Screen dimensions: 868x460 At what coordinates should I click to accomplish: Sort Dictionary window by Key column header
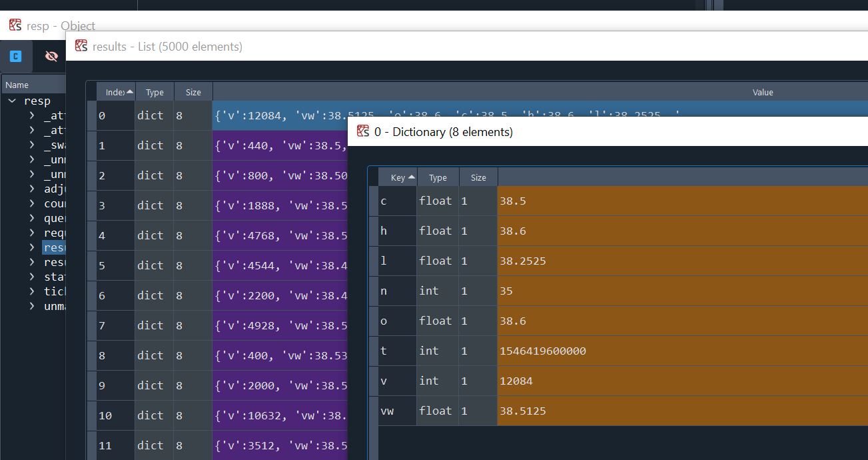tap(398, 177)
